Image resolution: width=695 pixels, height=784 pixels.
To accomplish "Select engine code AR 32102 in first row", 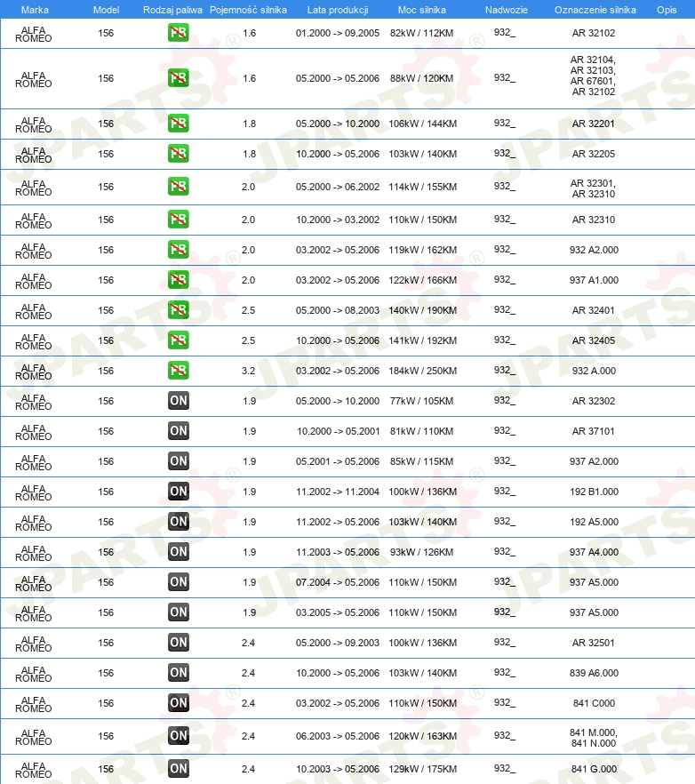I will point(594,33).
